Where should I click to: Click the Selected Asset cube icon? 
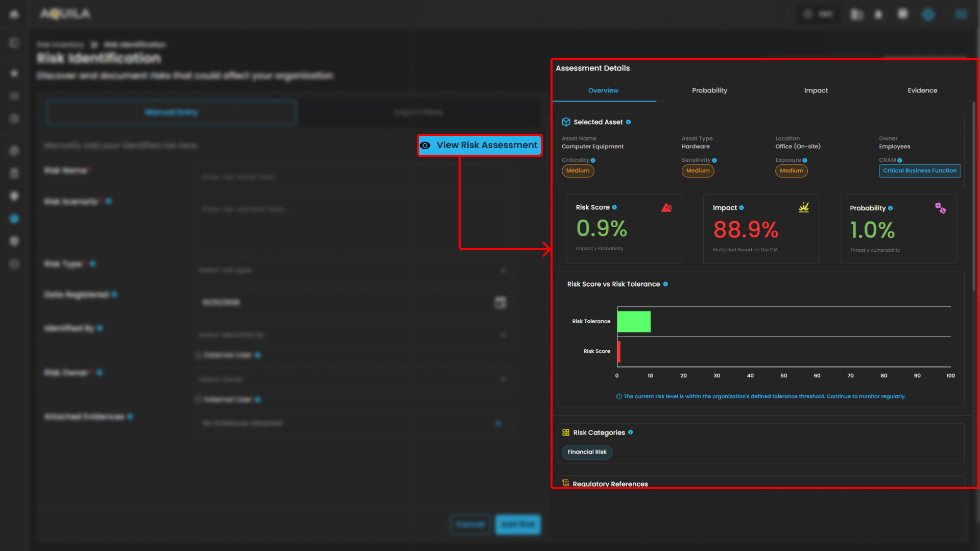tap(566, 122)
